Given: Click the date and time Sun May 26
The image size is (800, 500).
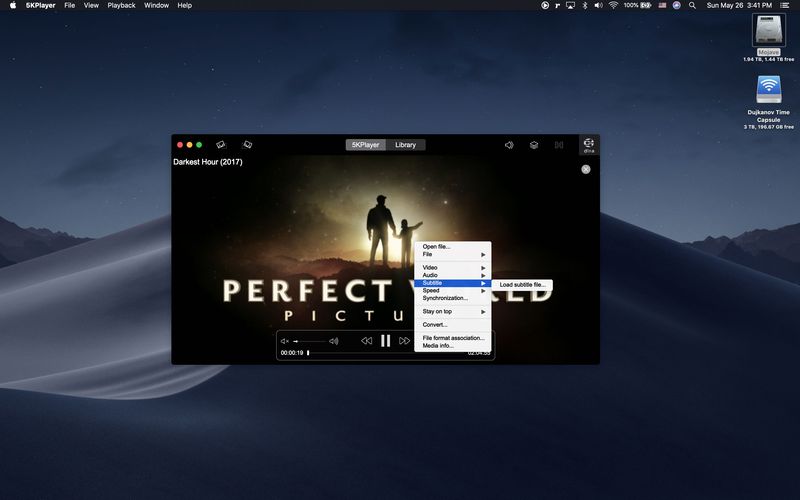Looking at the screenshot, I should [739, 5].
